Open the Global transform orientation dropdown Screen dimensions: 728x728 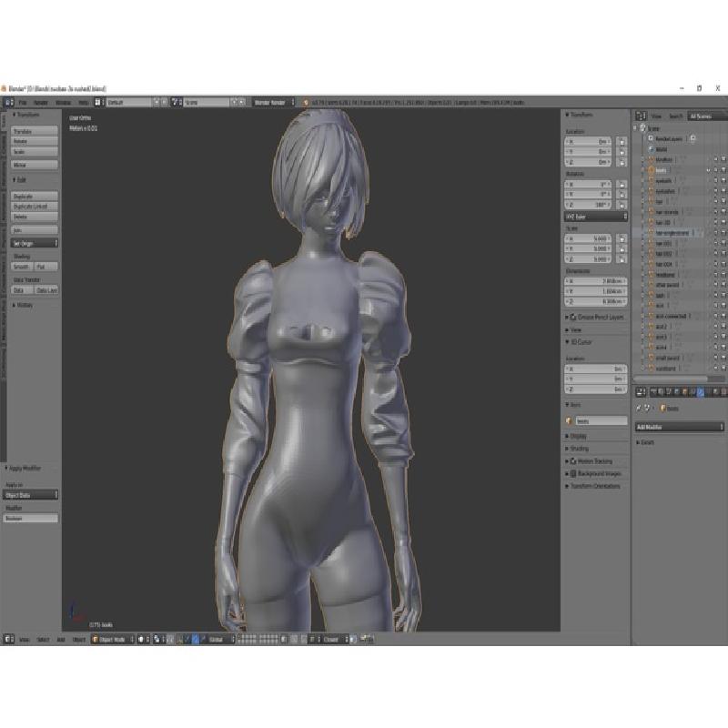tap(221, 640)
